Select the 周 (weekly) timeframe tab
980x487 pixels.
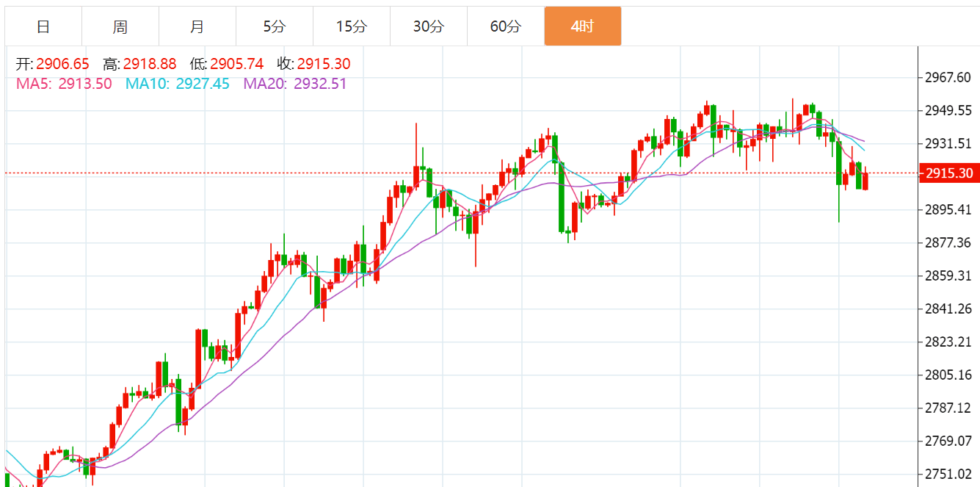tap(120, 26)
